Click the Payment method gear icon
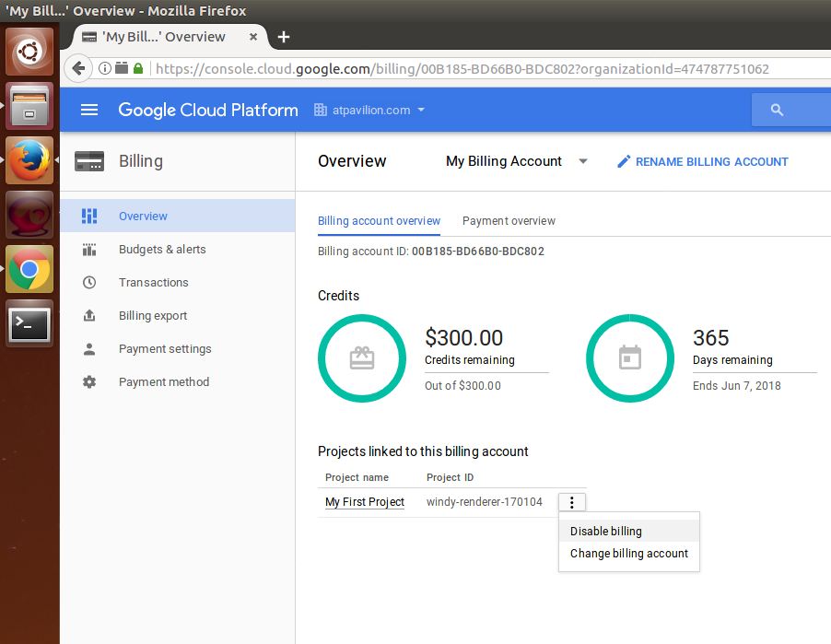This screenshot has width=831, height=644. pyautogui.click(x=89, y=381)
